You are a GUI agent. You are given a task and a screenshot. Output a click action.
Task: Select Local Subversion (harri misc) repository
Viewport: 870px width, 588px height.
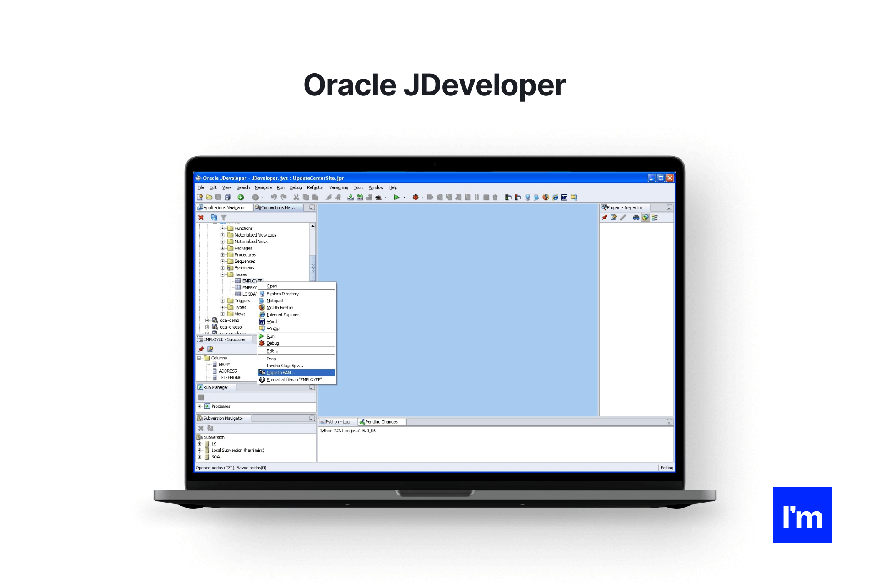click(237, 451)
